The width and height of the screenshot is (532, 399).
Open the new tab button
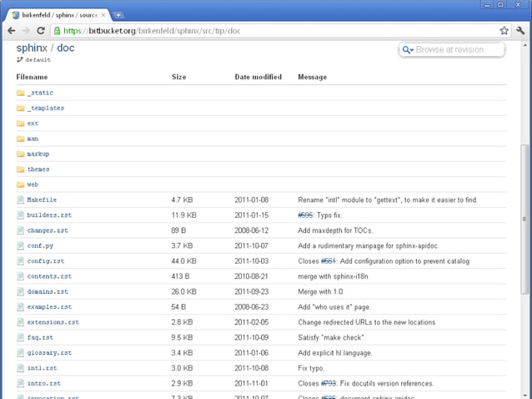pos(119,15)
